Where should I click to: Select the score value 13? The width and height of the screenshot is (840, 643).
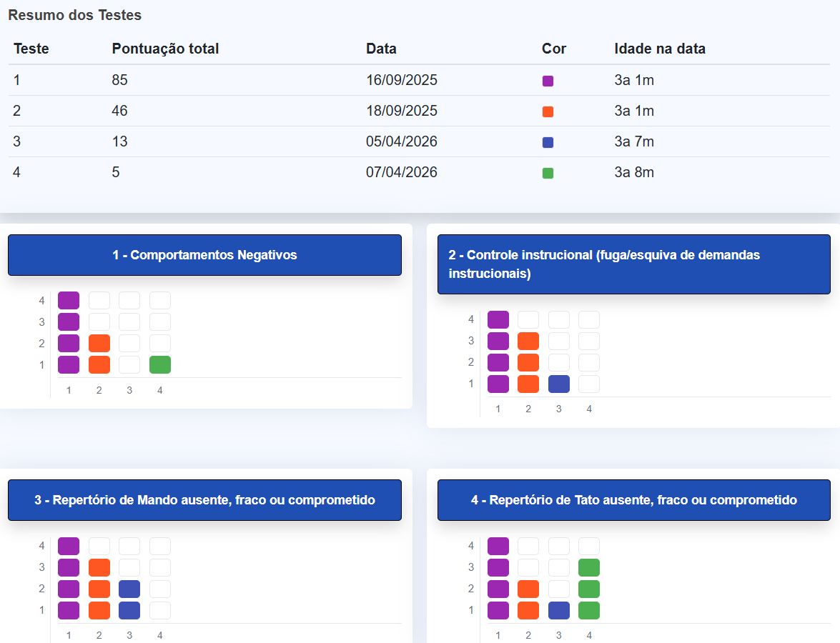click(119, 141)
